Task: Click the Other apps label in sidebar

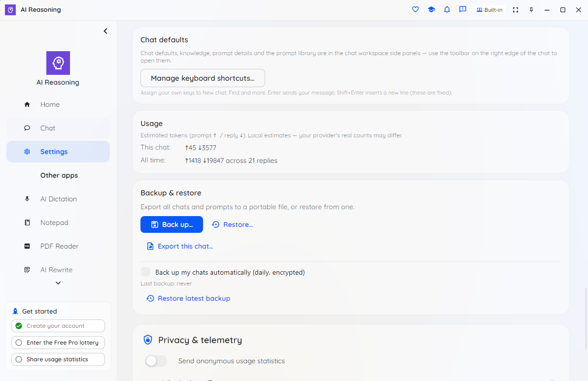Action: [x=59, y=175]
